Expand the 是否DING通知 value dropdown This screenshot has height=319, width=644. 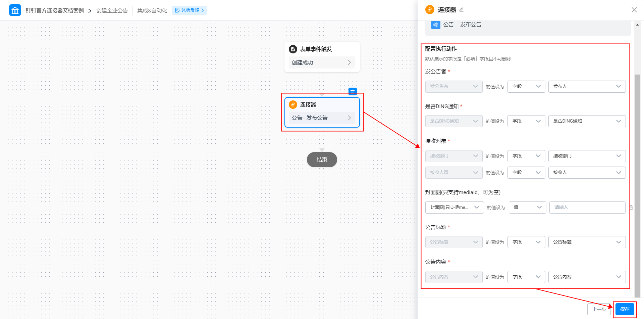coord(587,121)
